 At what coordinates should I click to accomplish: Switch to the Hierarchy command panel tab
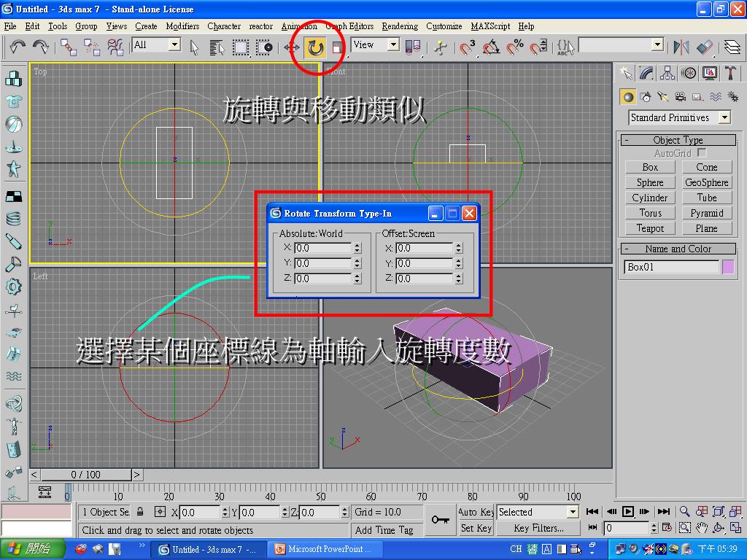[x=667, y=73]
